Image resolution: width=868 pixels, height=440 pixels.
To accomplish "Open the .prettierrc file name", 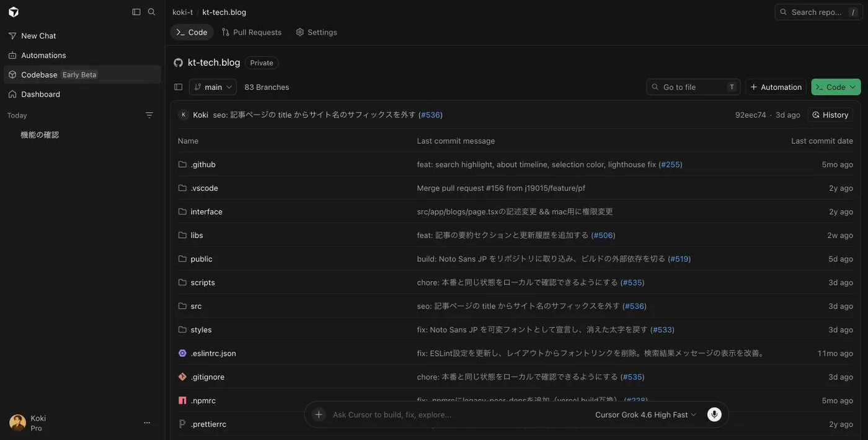I will 208,424.
